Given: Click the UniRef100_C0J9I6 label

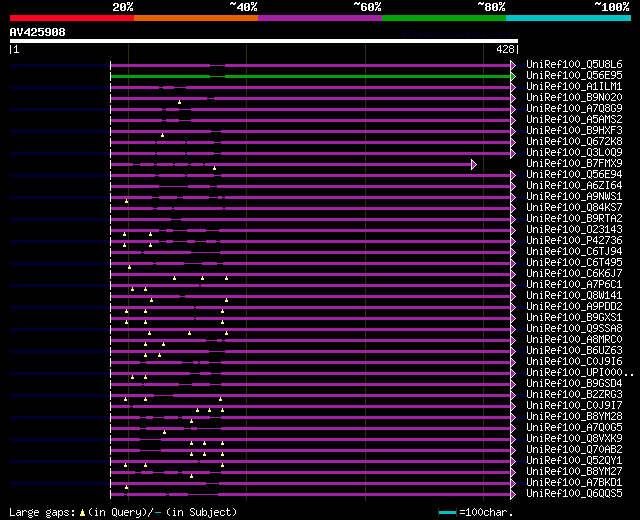Looking at the screenshot, I should click(574, 362).
